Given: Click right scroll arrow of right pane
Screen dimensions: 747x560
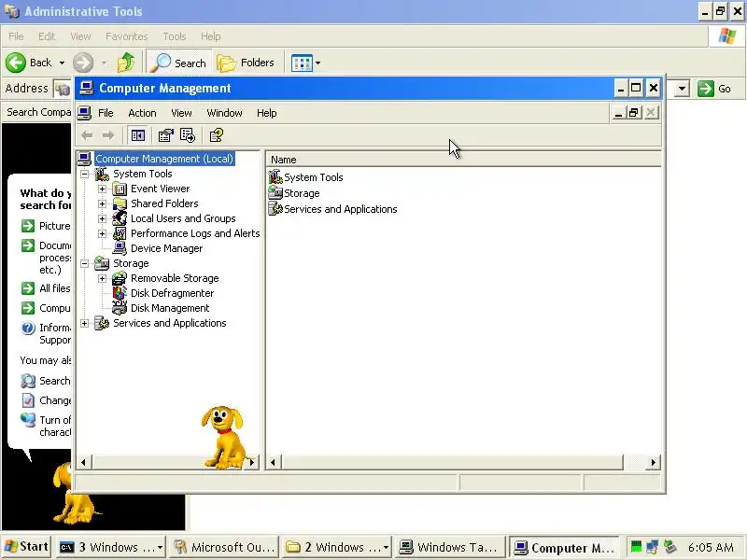Looking at the screenshot, I should pos(653,462).
